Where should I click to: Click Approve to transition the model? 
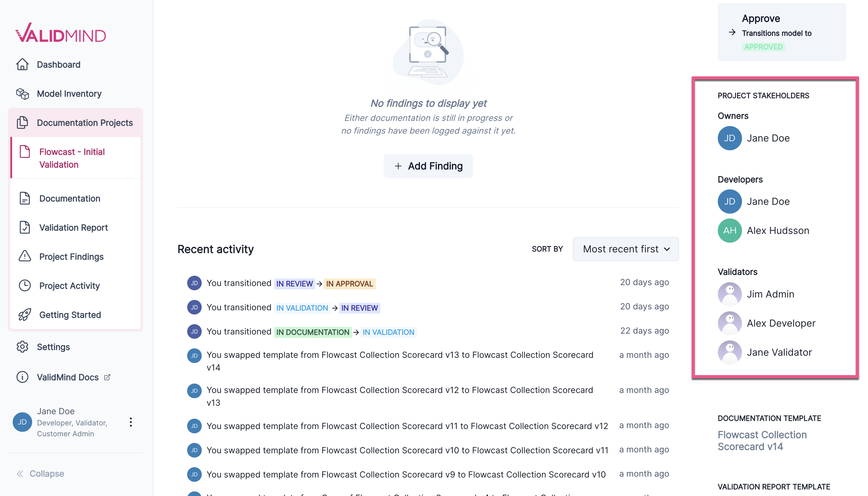(x=761, y=18)
